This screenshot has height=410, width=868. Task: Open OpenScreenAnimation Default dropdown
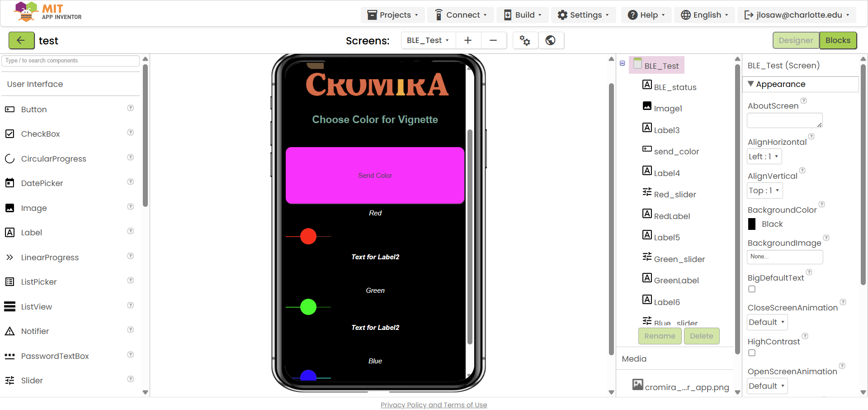click(x=767, y=386)
